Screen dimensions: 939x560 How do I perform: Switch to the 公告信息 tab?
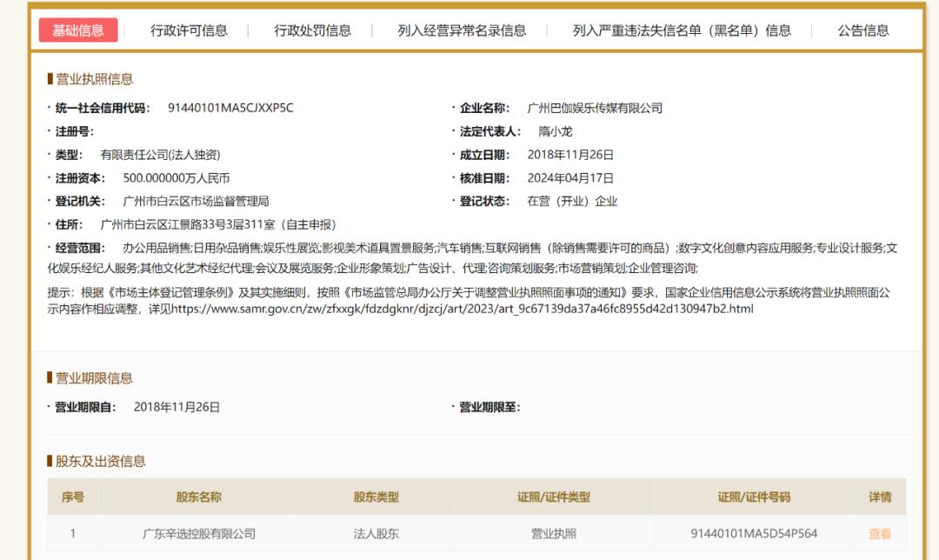point(863,30)
